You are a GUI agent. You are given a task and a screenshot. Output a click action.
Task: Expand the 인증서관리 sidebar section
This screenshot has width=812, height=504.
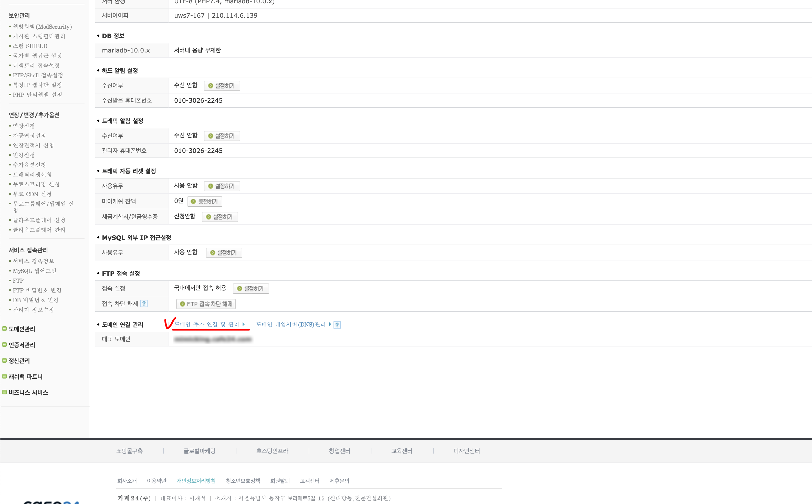point(22,345)
